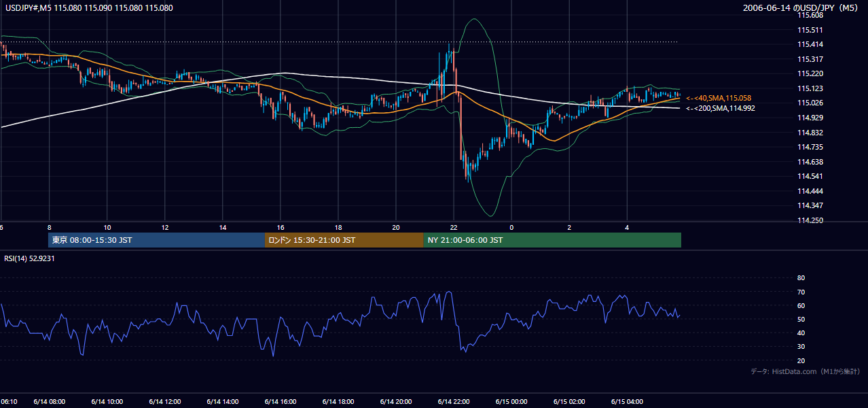Click hour tick 16 under the price chart
Viewport: 868px width, 408px height.
pos(281,228)
